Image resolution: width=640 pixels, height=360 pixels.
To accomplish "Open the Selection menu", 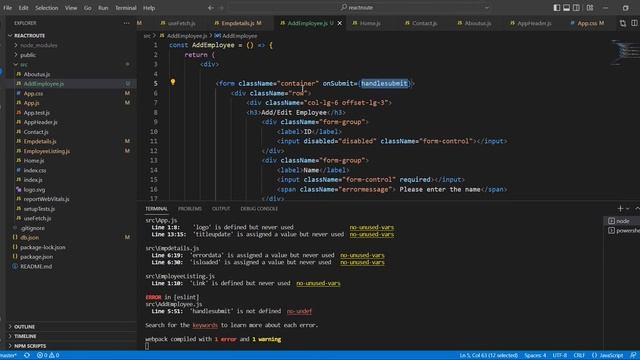I will (x=47, y=8).
